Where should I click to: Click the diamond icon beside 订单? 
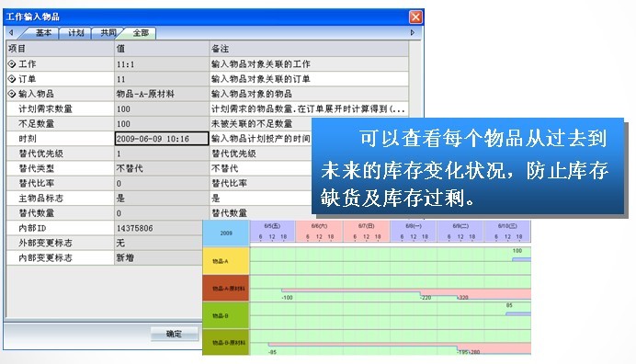[x=12, y=79]
